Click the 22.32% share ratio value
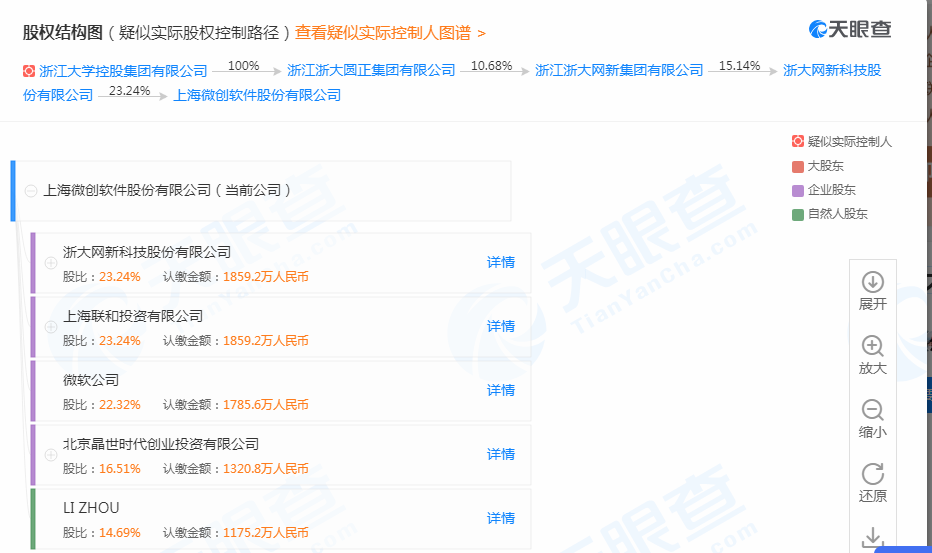932x553 pixels. (x=119, y=405)
